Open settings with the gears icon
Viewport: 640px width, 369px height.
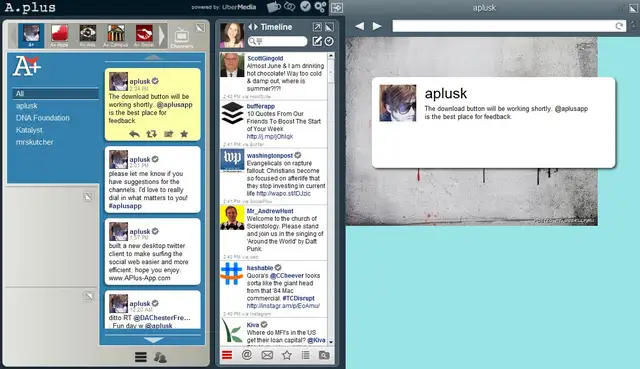coord(320,7)
